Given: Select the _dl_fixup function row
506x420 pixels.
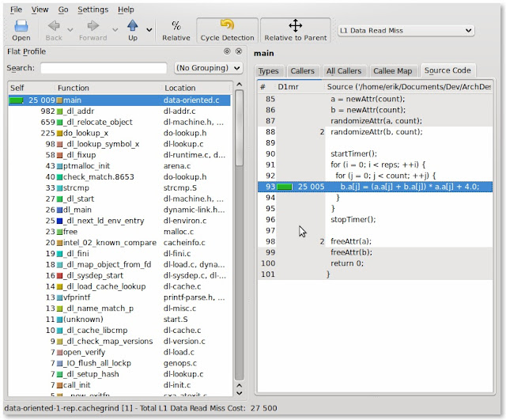Looking at the screenshot, I should 119,155.
